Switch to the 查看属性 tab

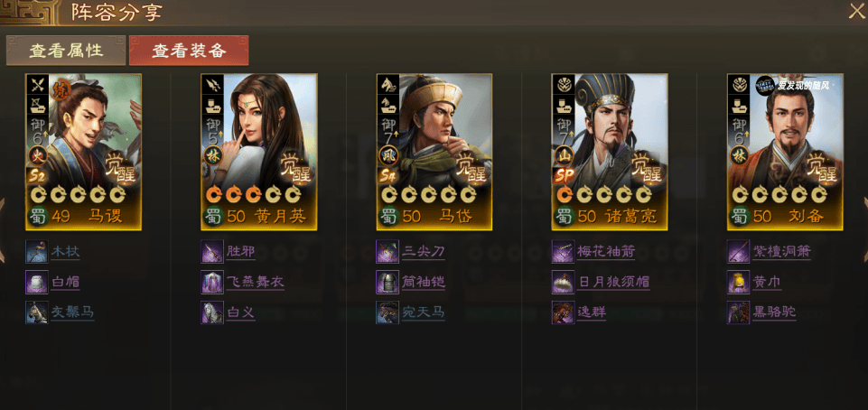click(66, 51)
